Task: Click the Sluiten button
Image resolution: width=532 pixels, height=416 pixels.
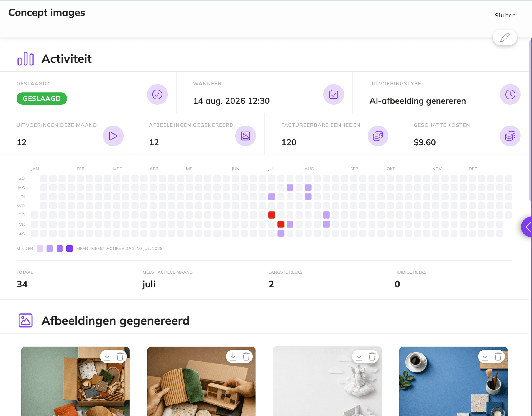Action: (x=505, y=16)
